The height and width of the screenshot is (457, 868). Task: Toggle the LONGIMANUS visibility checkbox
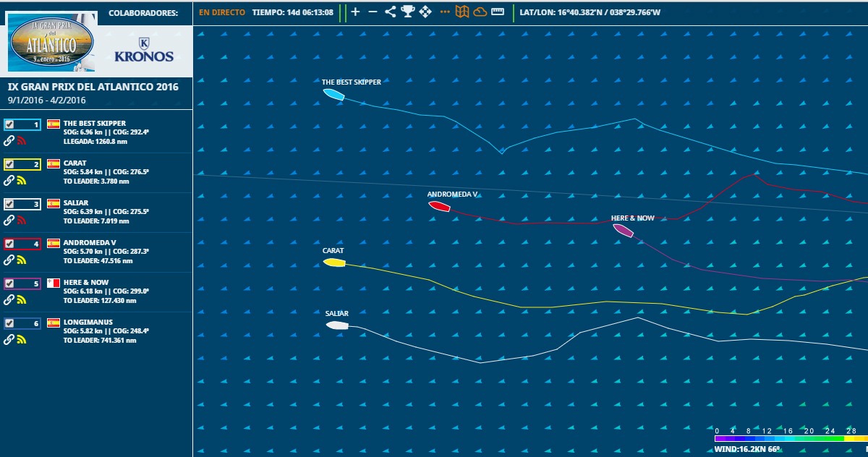(x=9, y=323)
